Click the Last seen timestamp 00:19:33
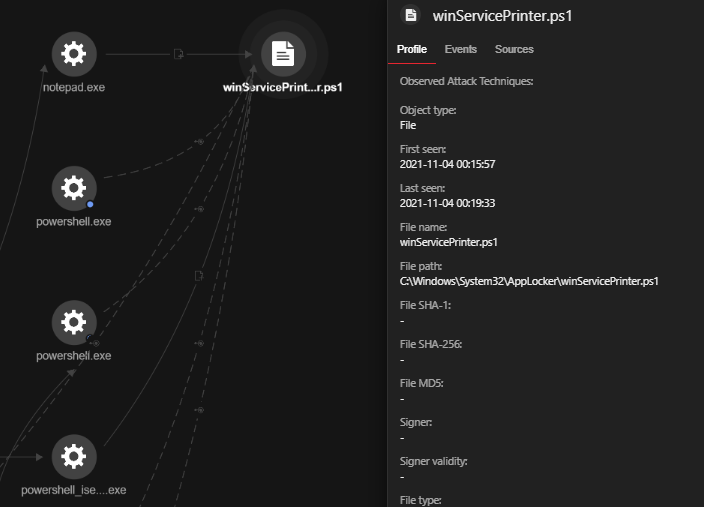The image size is (704, 507). click(447, 203)
